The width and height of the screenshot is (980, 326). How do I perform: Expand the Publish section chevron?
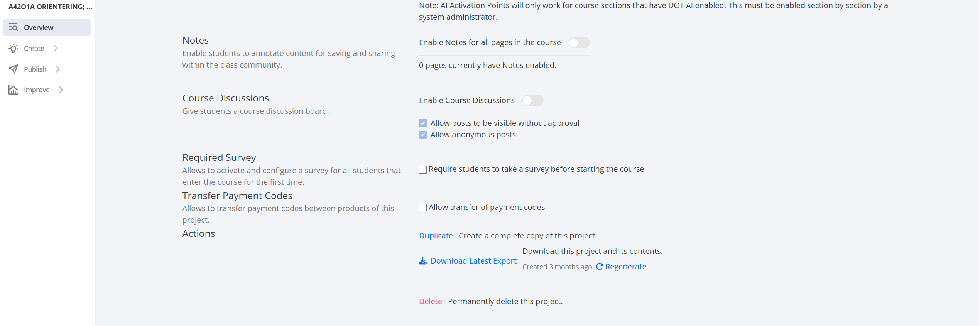58,69
